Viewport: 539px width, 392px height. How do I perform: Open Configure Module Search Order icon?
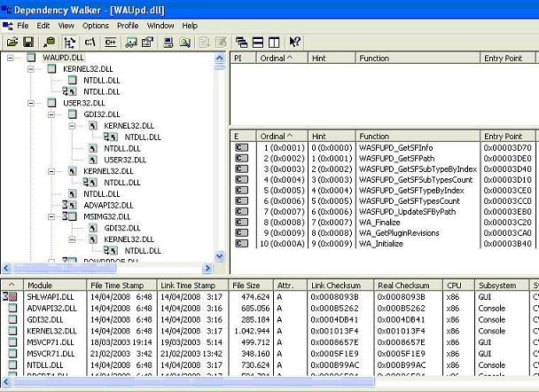tap(184, 43)
